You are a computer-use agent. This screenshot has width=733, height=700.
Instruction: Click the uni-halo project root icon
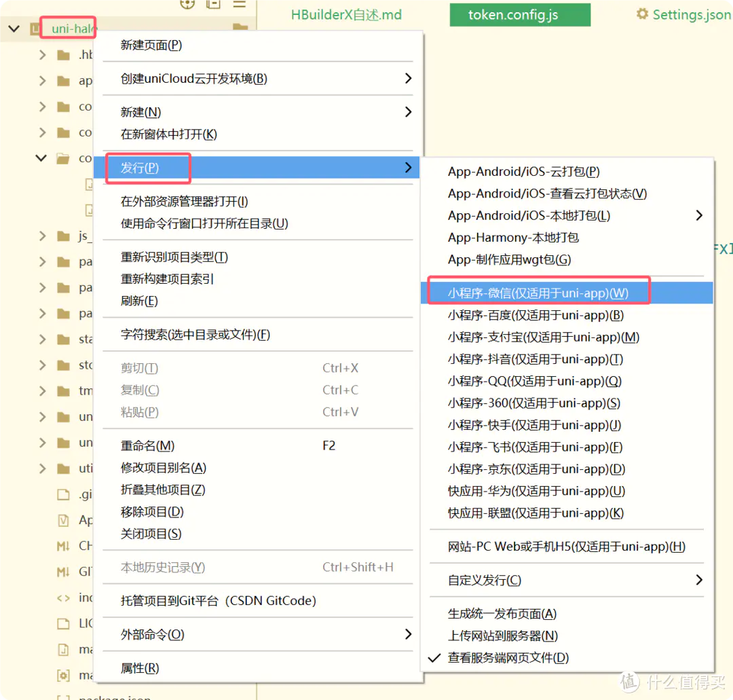pyautogui.click(x=35, y=29)
